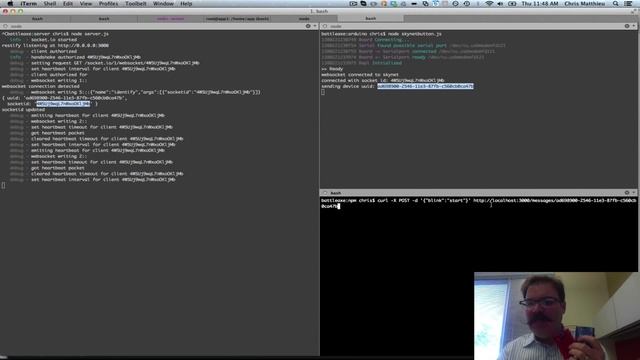Click gear icon of server.js node pane

(308, 26)
